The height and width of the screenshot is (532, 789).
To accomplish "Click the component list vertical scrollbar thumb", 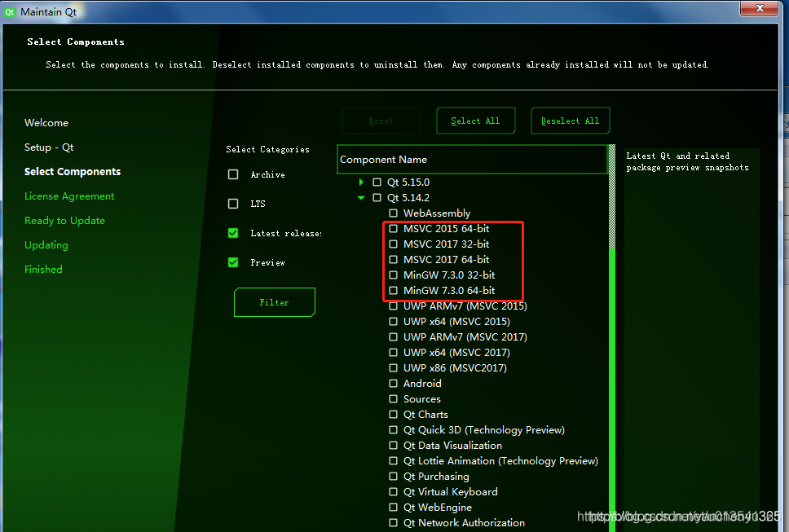I will point(612,196).
